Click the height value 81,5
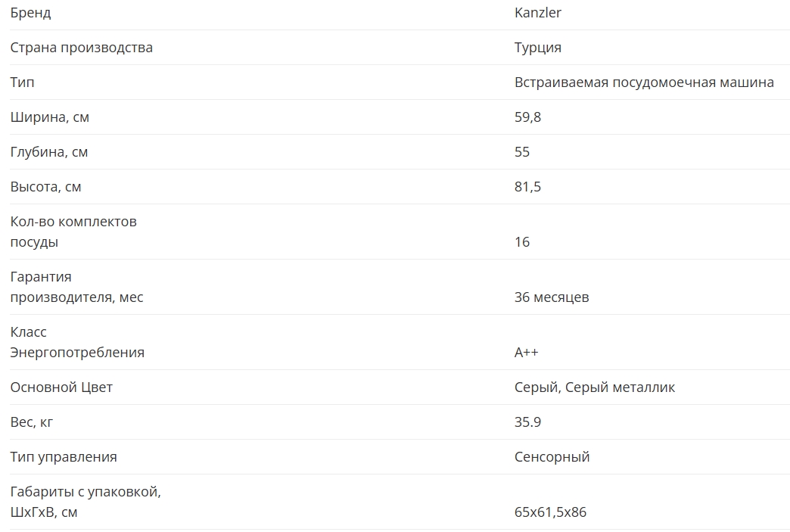 527,187
